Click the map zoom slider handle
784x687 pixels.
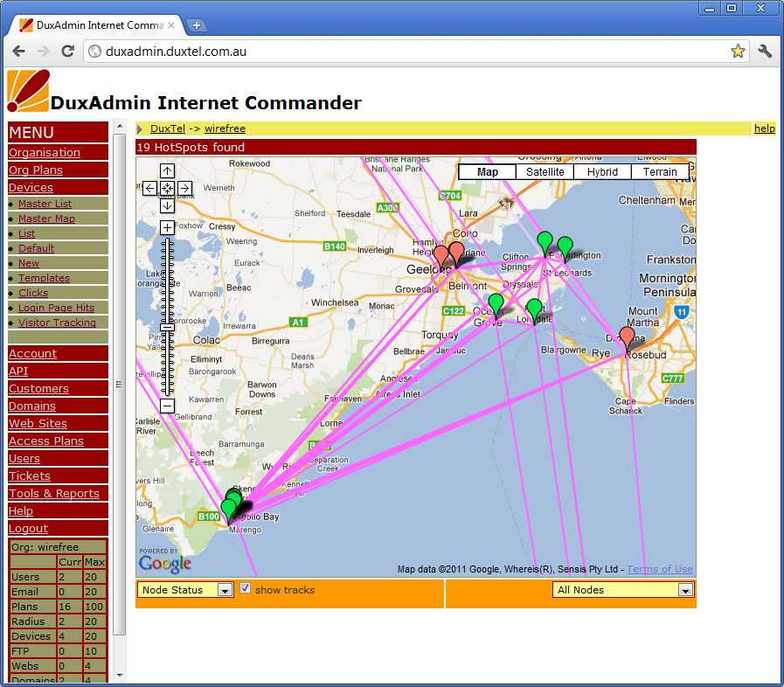pyautogui.click(x=167, y=328)
